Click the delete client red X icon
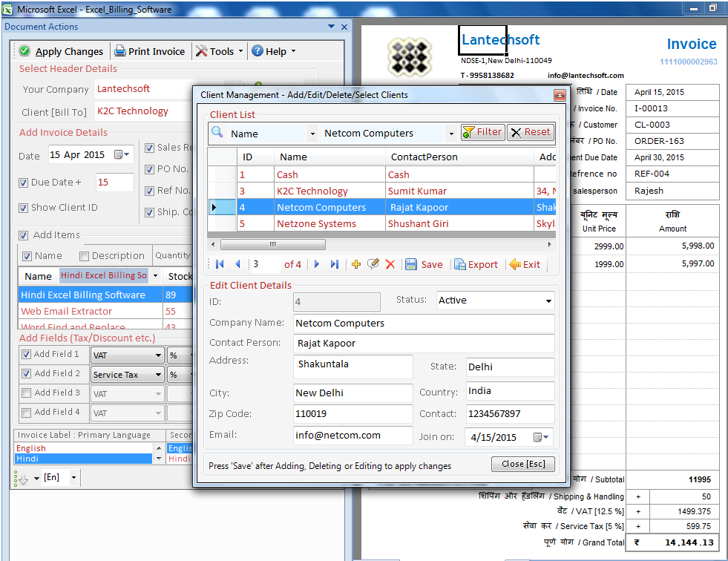This screenshot has height=561, width=728. (390, 264)
